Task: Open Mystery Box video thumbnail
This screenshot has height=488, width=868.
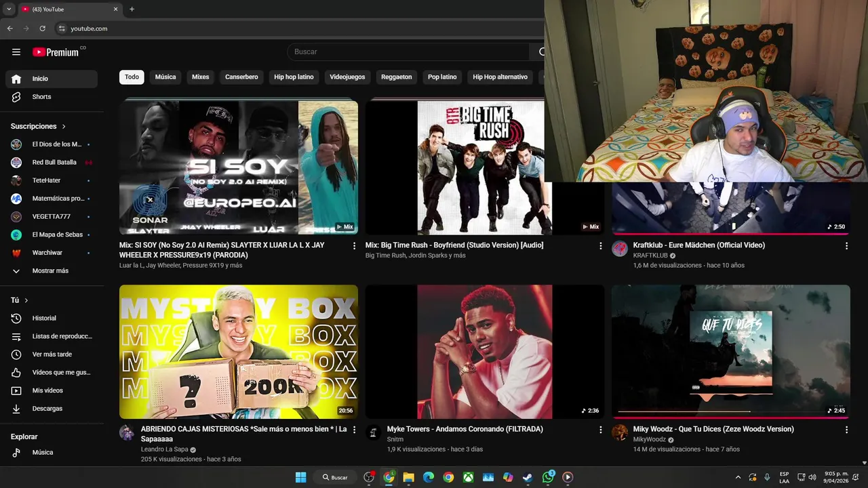Action: 239,352
